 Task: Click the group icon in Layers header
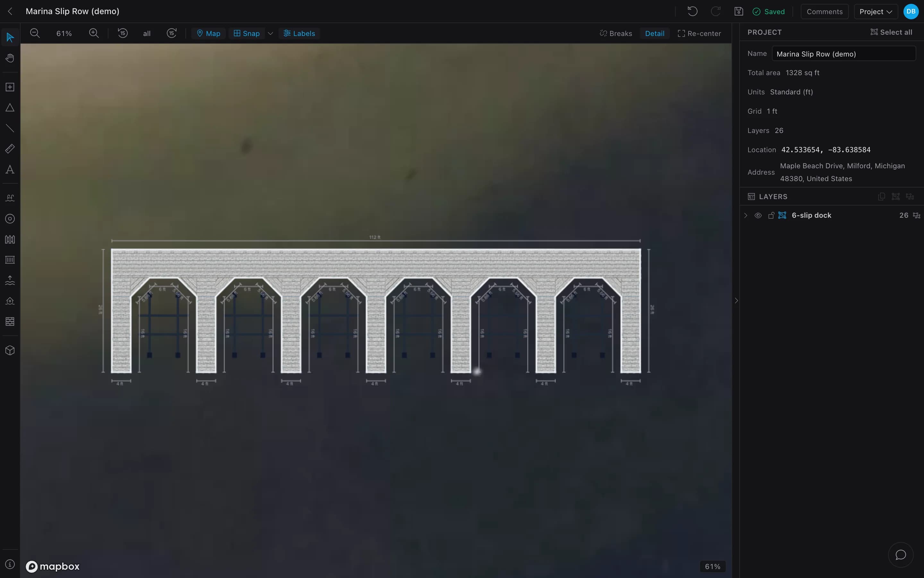point(896,197)
